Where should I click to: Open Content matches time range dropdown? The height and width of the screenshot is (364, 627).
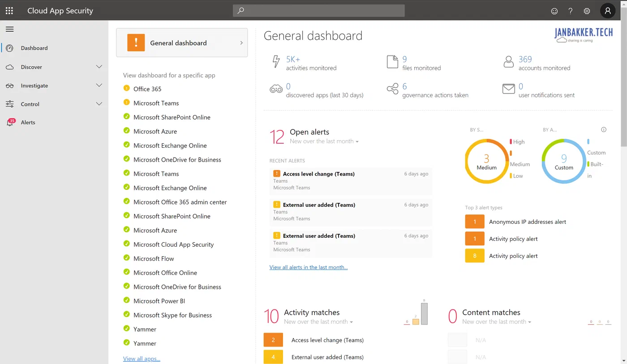point(497,322)
